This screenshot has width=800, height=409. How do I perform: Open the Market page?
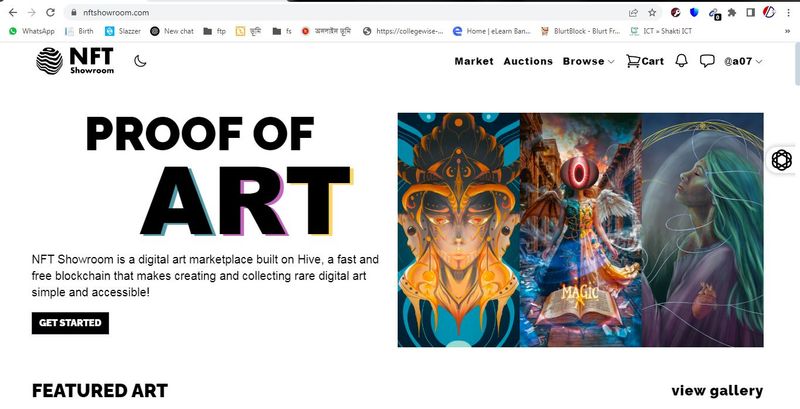(x=474, y=61)
